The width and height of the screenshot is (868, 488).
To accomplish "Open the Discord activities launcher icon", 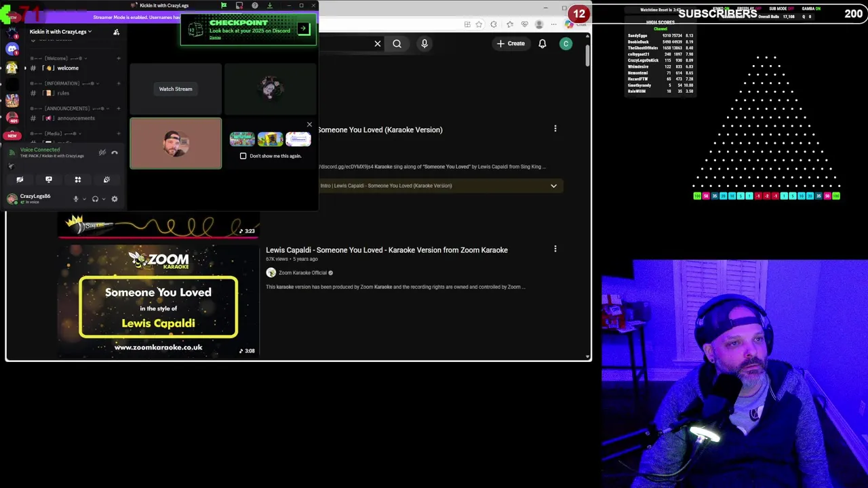I will click(x=78, y=180).
